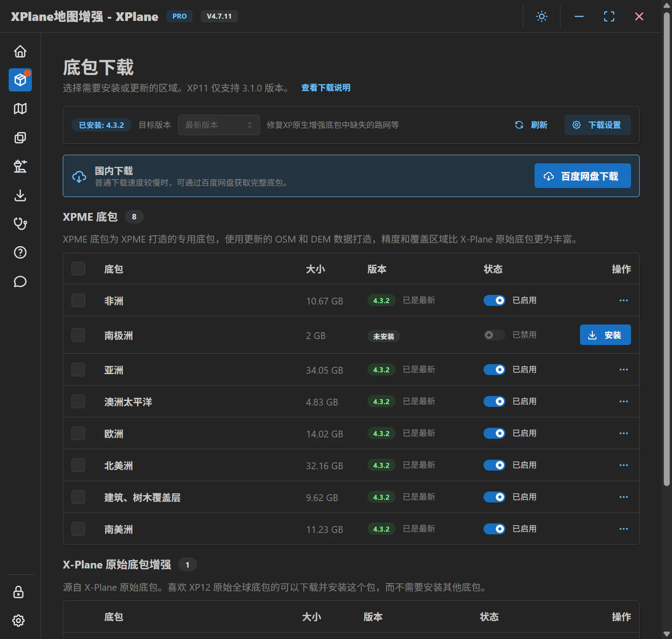
Task: Open the map sidebar icon
Action: coord(20,109)
